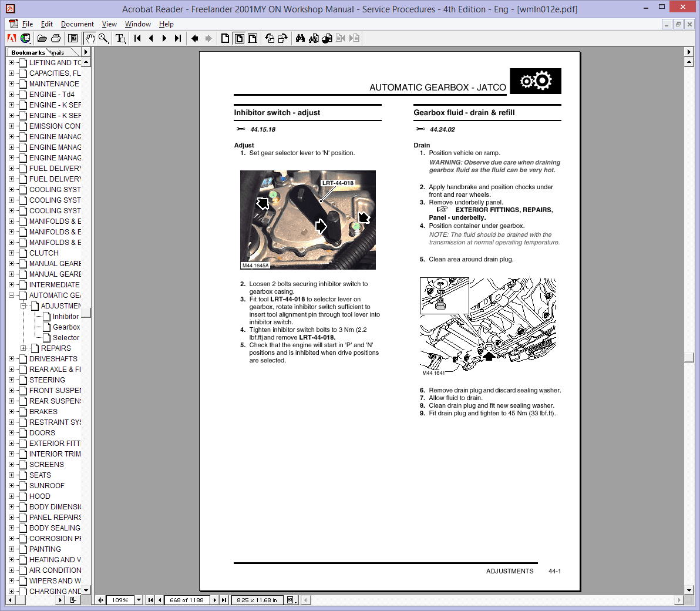700x611 pixels.
Task: Rotate view counterclockwise icon
Action: (x=269, y=38)
